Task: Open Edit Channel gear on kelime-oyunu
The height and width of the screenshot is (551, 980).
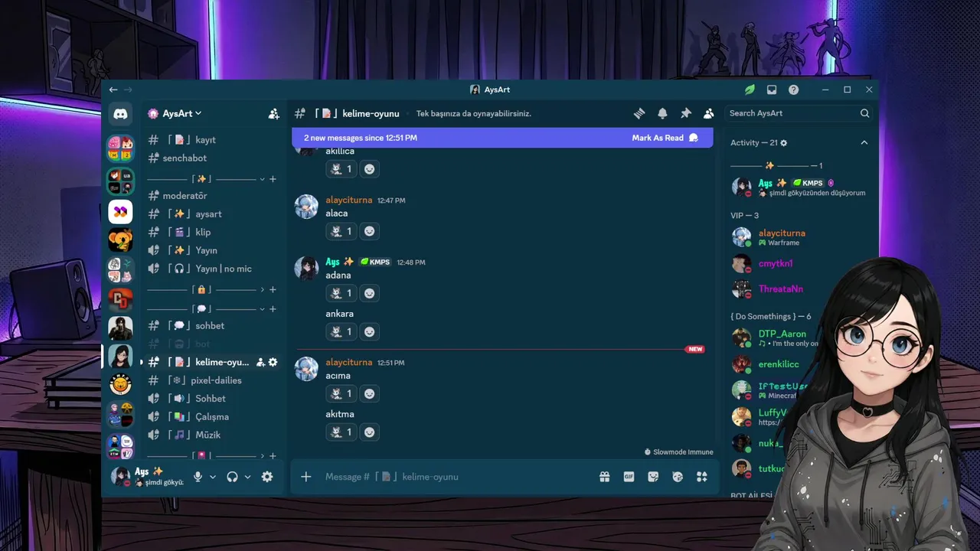Action: 273,362
